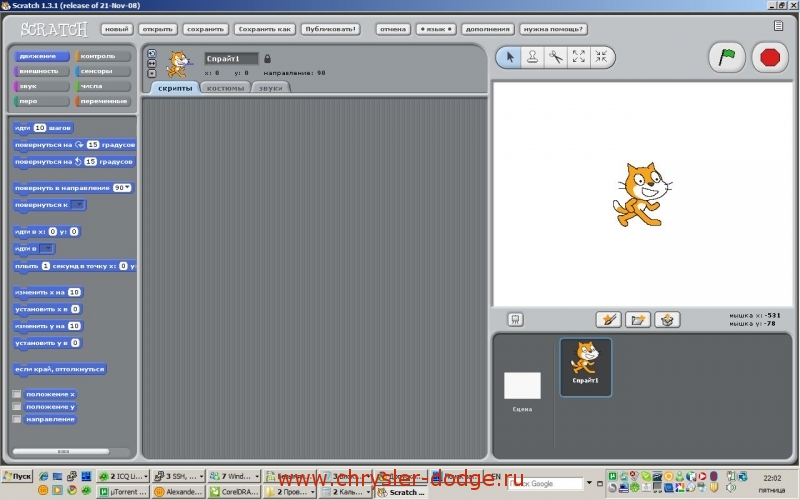Paint a new sprite with brush-star icon

click(x=609, y=320)
